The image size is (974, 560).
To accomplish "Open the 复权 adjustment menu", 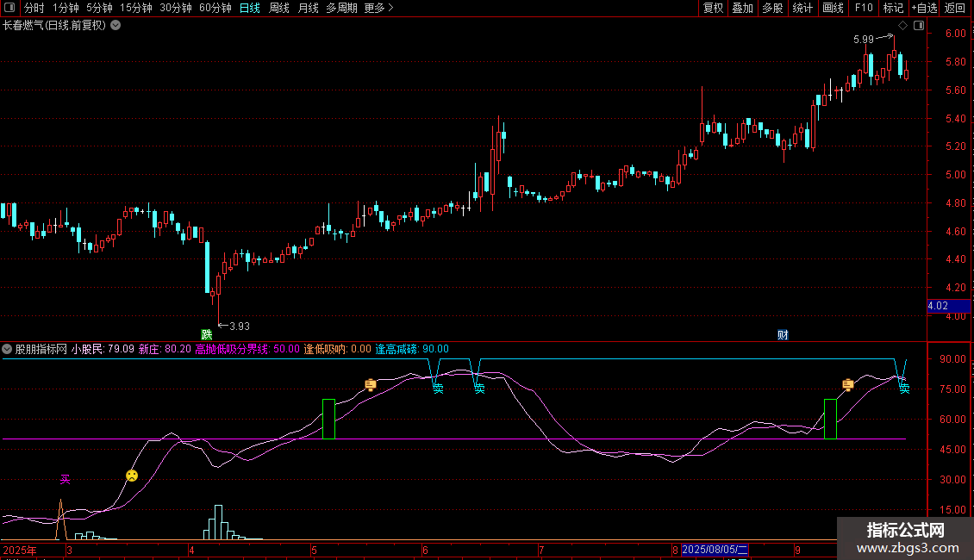I will (713, 8).
